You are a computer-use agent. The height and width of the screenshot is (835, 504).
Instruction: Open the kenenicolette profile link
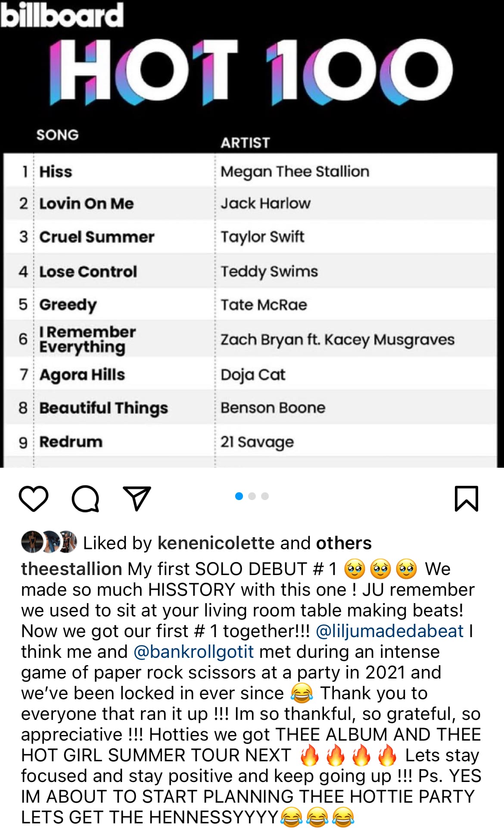216,543
